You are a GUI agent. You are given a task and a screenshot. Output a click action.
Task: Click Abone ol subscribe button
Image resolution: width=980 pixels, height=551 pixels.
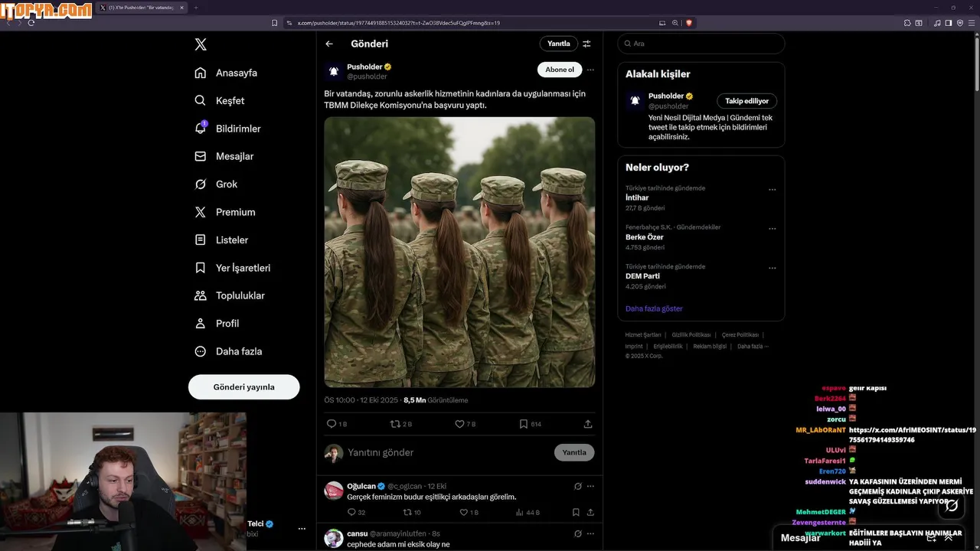pos(559,70)
